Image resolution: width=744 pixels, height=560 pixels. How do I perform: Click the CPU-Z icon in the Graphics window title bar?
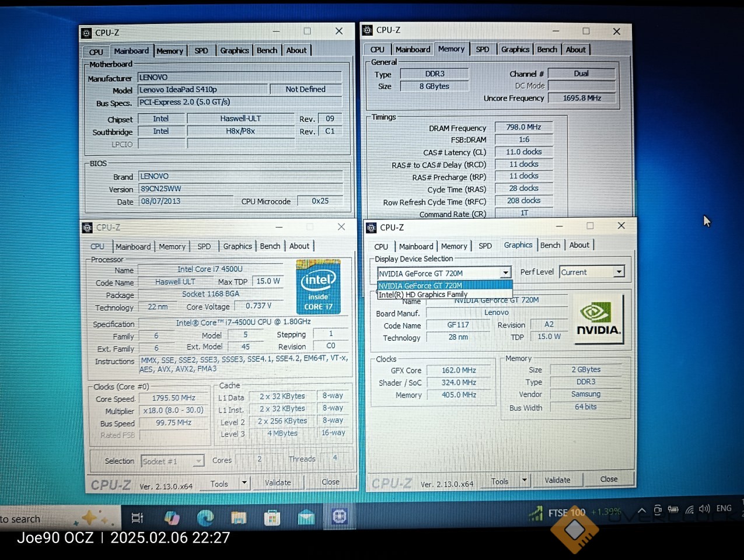coord(371,228)
